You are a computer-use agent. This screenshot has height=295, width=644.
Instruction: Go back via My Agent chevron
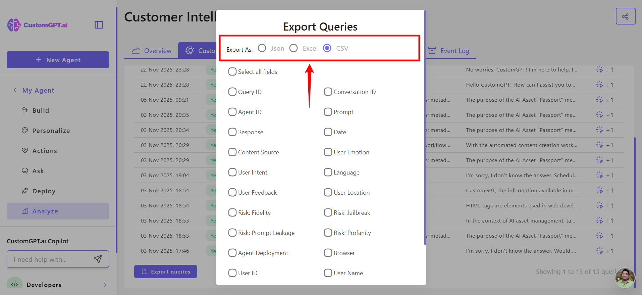(x=15, y=90)
